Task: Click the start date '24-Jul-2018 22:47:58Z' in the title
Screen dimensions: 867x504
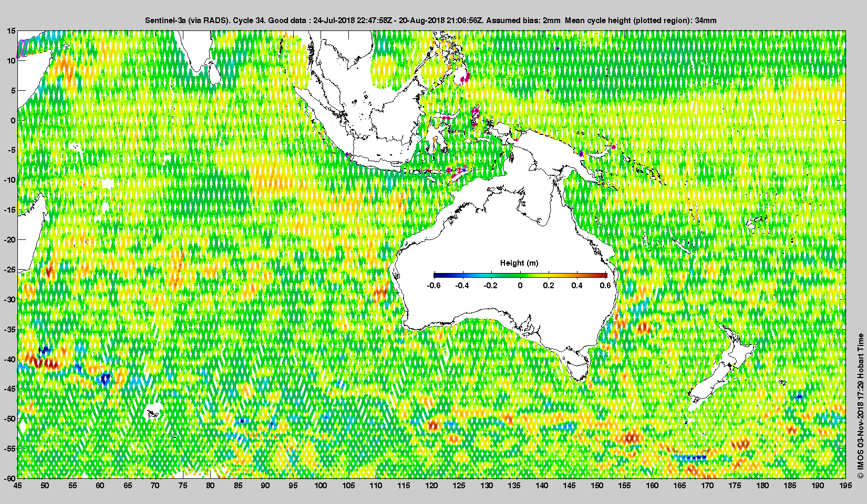Action: [x=353, y=20]
